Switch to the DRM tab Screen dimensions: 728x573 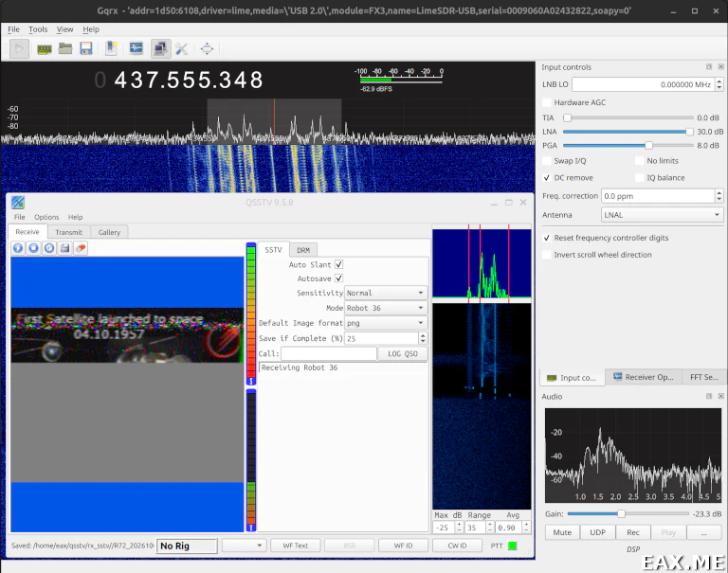(x=303, y=250)
